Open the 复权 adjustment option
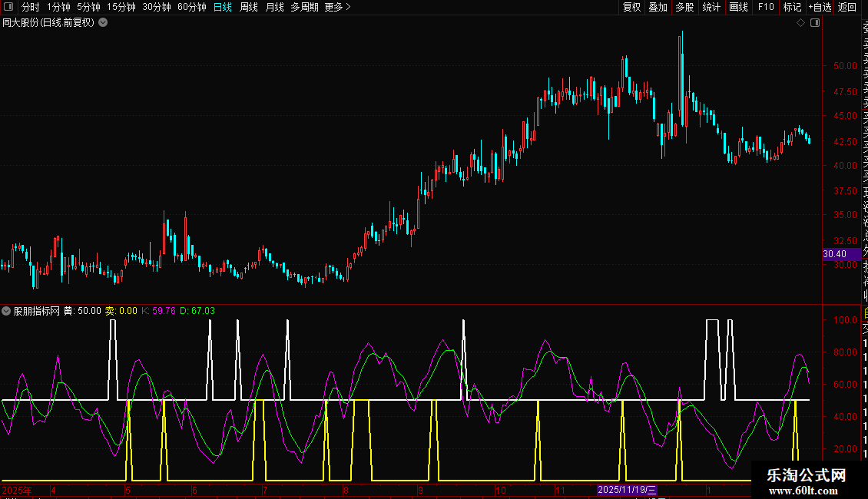This screenshot has height=499, width=868. [631, 7]
